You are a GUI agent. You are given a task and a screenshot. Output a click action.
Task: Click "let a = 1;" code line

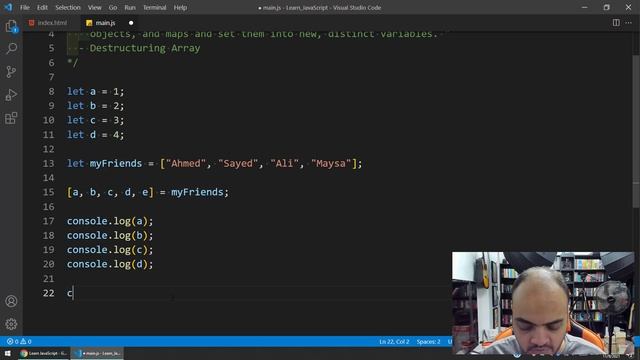[96, 91]
